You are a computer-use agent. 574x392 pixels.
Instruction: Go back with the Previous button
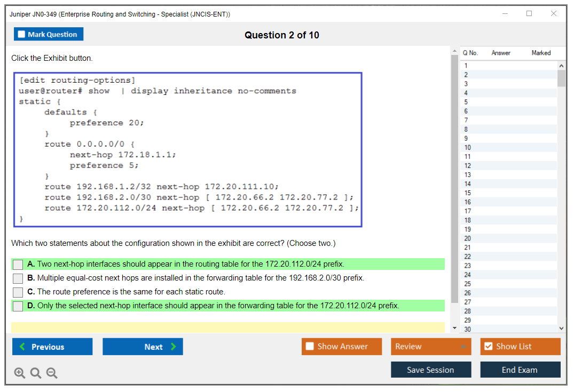52,347
